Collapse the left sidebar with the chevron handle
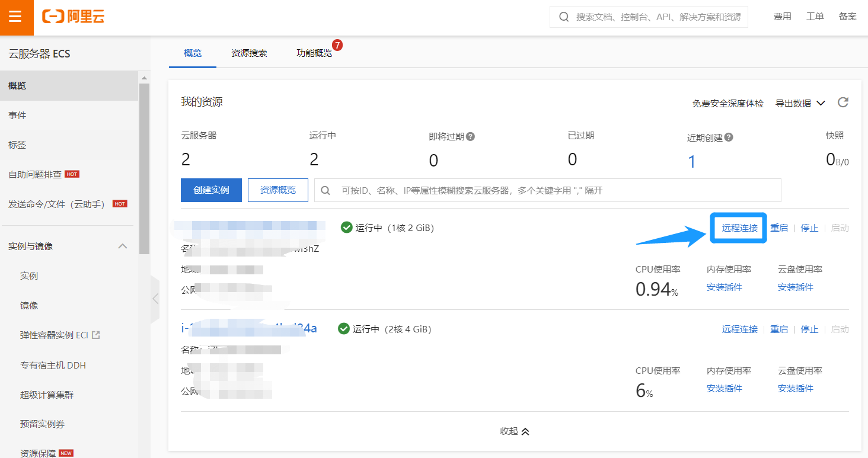Viewport: 868px width, 458px height. pos(155,299)
